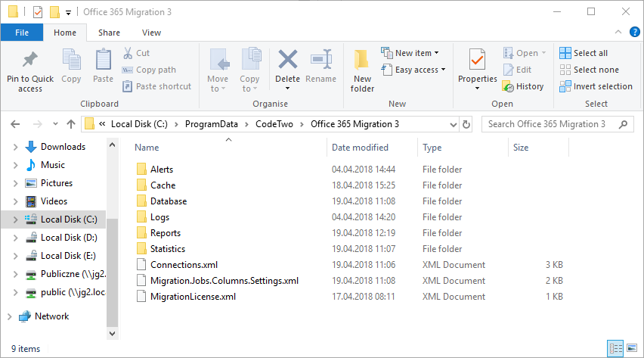The width and height of the screenshot is (644, 358).
Task: Expand the Local Disk (C:) tree node
Action: [15, 219]
